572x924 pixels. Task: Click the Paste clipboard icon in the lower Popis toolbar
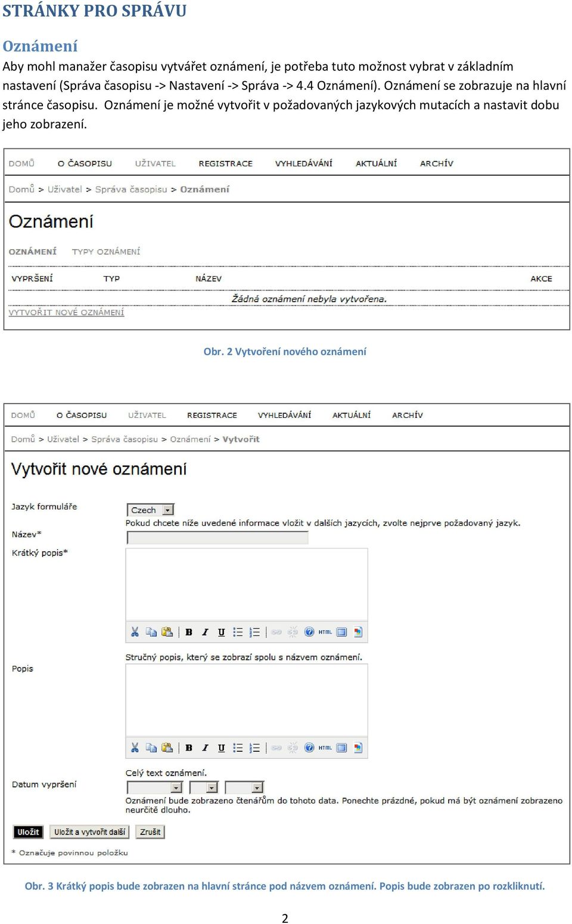[167, 748]
